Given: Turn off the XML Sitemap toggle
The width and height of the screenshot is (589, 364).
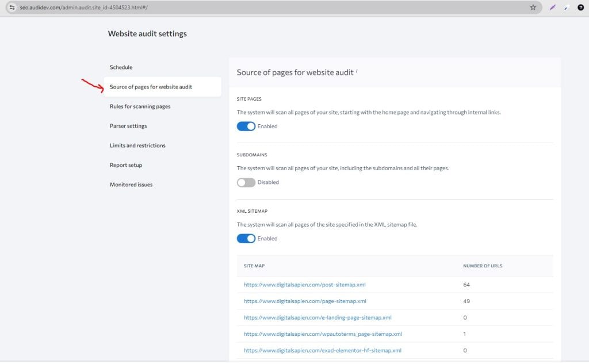Looking at the screenshot, I should pyautogui.click(x=246, y=238).
